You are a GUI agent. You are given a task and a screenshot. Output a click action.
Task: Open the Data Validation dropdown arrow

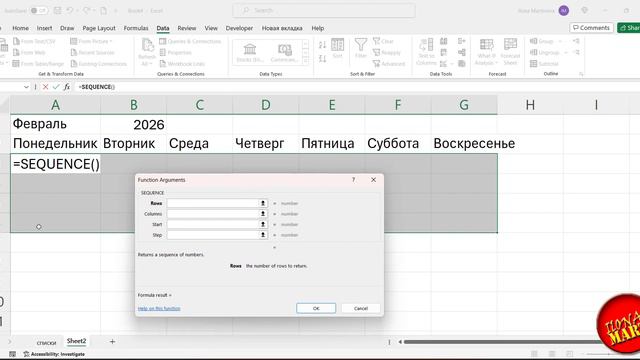(451, 64)
